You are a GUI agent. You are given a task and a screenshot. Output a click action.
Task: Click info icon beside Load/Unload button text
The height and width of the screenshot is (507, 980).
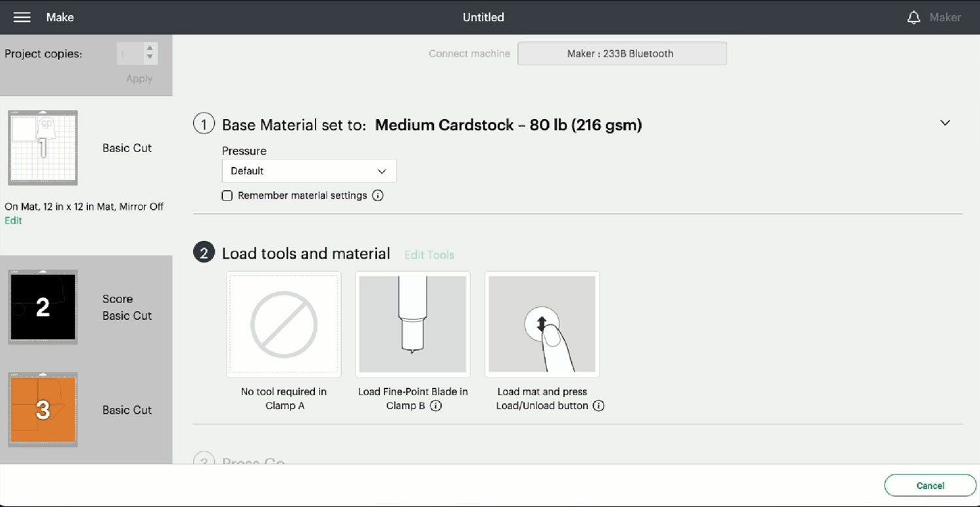click(x=598, y=406)
